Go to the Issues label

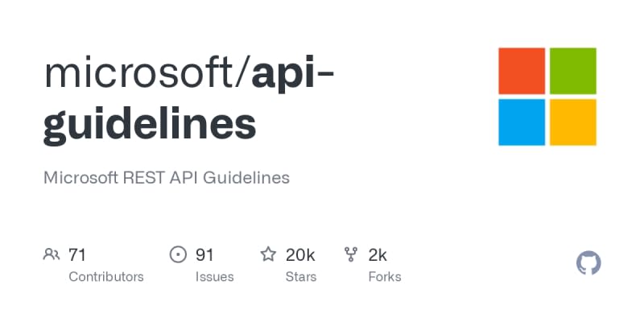(214, 277)
